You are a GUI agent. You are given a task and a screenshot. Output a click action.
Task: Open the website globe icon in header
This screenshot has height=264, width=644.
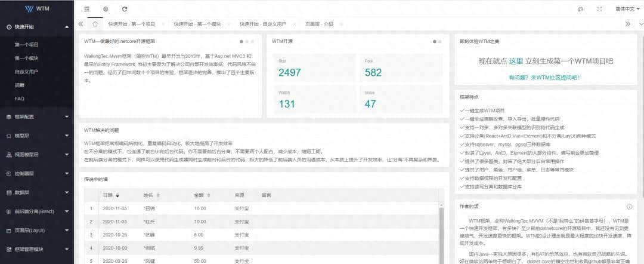tap(106, 9)
